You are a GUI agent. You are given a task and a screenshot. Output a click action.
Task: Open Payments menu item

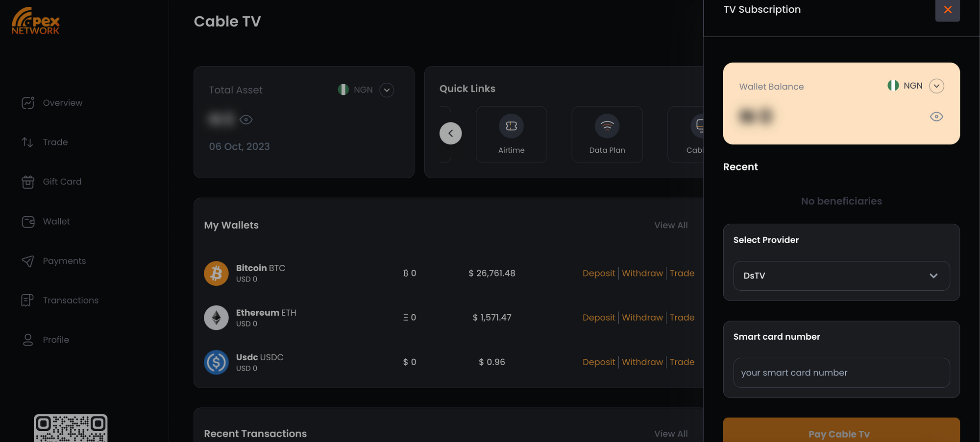click(64, 261)
